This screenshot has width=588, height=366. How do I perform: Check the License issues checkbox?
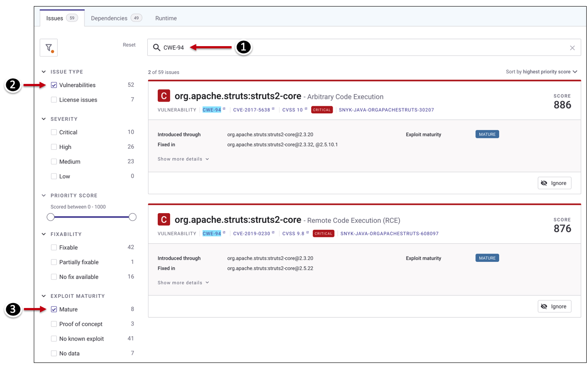[x=54, y=100]
